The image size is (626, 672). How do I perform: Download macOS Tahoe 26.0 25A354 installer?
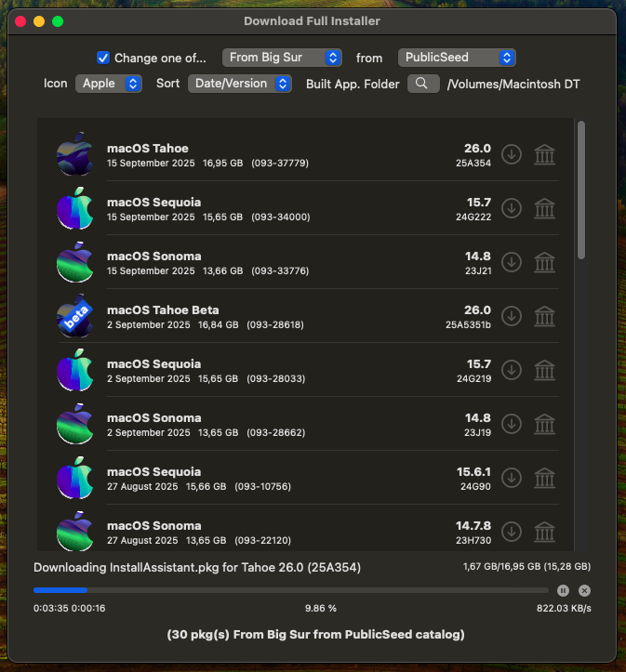pos(512,154)
